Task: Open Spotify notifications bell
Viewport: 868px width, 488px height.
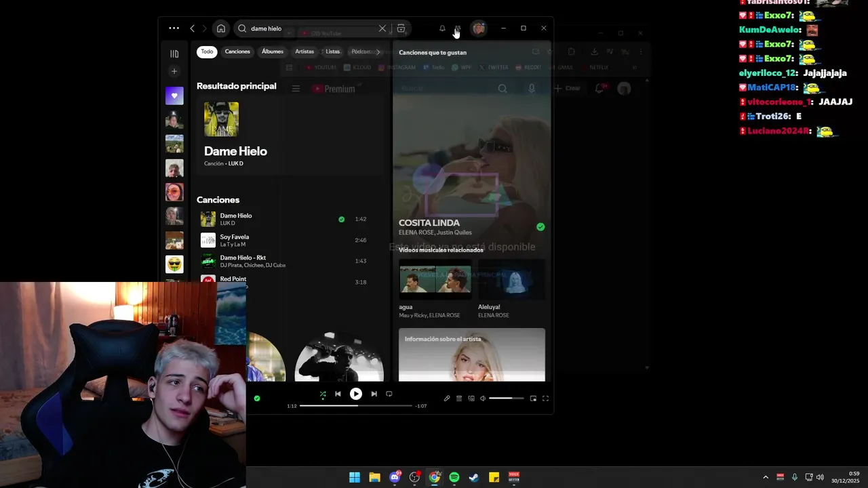Action: click(442, 28)
